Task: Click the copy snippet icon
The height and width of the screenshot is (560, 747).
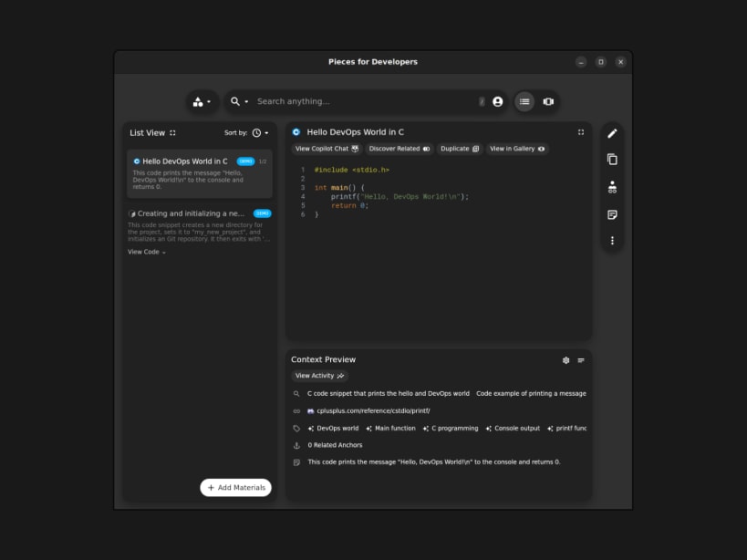Action: click(612, 160)
